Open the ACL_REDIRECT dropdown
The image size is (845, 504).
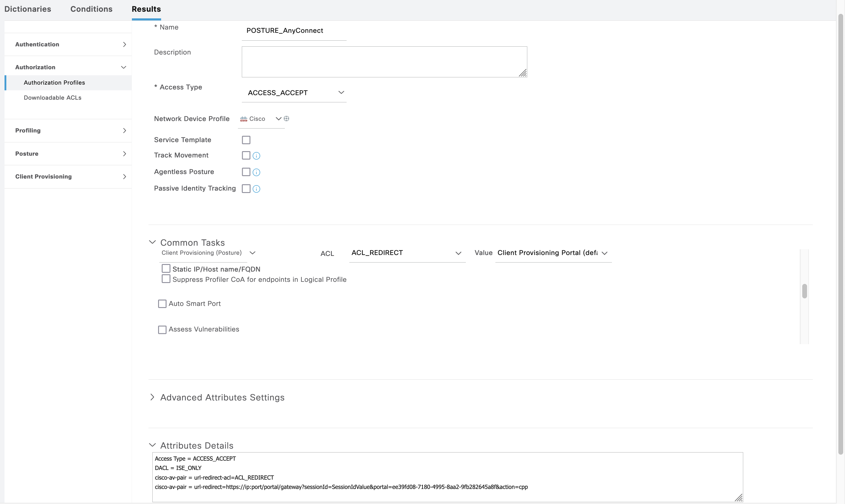pyautogui.click(x=407, y=253)
